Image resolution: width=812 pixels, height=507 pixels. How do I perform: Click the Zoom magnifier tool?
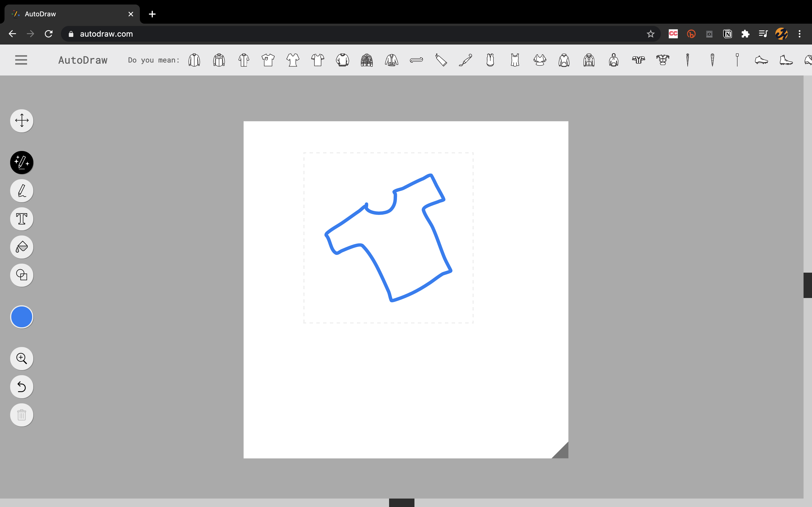[22, 359]
